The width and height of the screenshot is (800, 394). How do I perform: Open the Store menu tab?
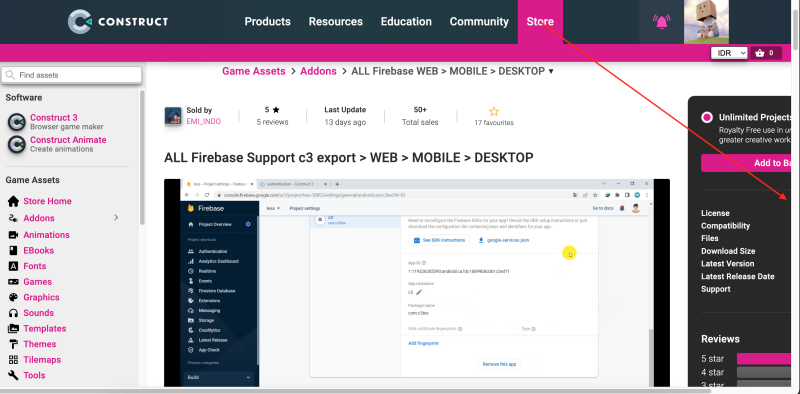pos(540,22)
